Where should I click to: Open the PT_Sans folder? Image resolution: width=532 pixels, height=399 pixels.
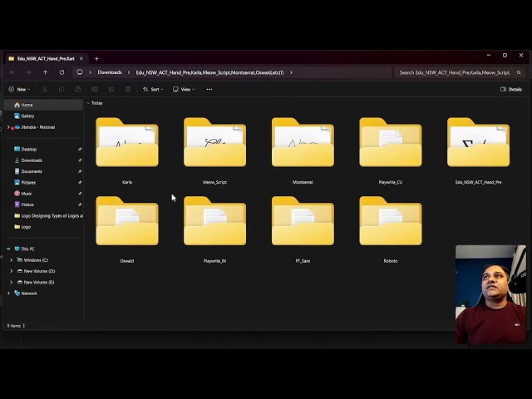[303, 221]
